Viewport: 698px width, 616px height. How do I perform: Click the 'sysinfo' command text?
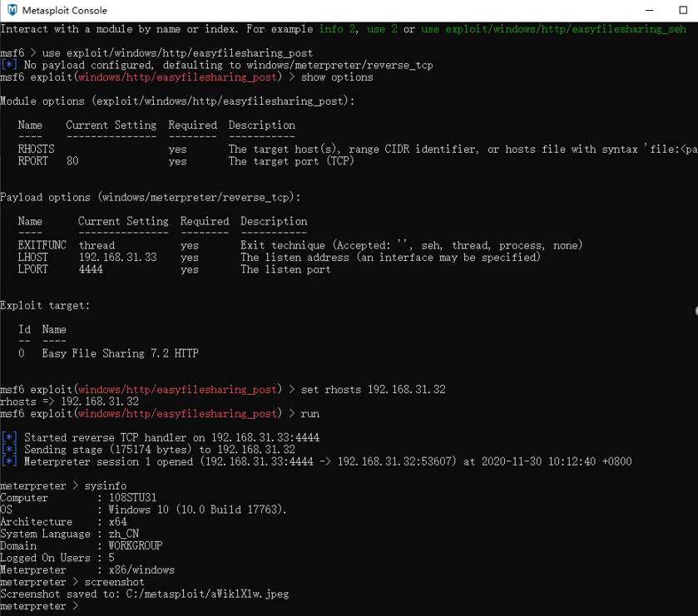pos(106,485)
